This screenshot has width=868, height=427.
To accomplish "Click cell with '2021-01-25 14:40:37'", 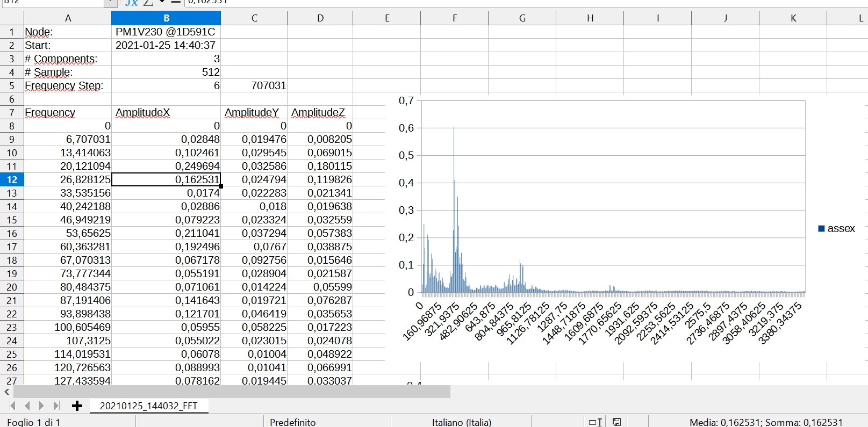I will [x=166, y=45].
